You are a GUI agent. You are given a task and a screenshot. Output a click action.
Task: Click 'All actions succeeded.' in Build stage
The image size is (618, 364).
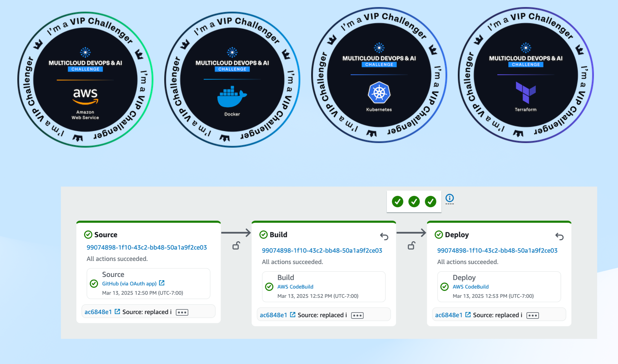(292, 262)
